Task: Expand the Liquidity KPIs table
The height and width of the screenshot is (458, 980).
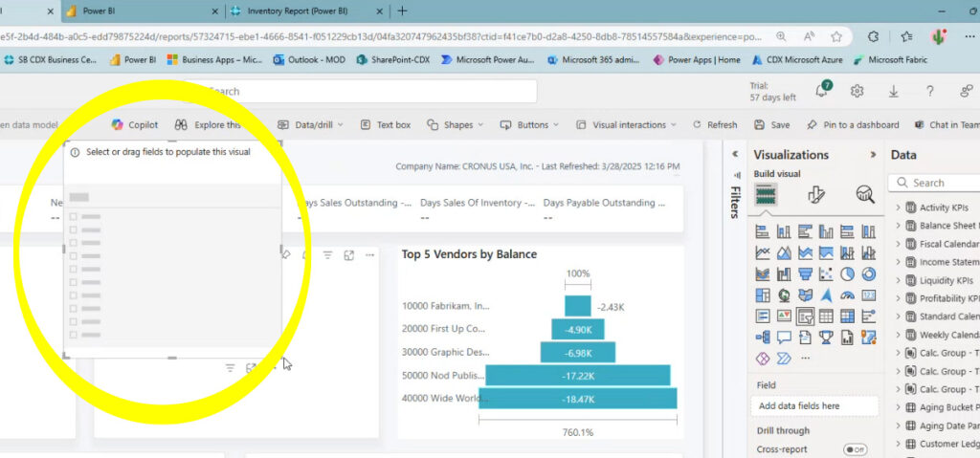Action: click(898, 280)
